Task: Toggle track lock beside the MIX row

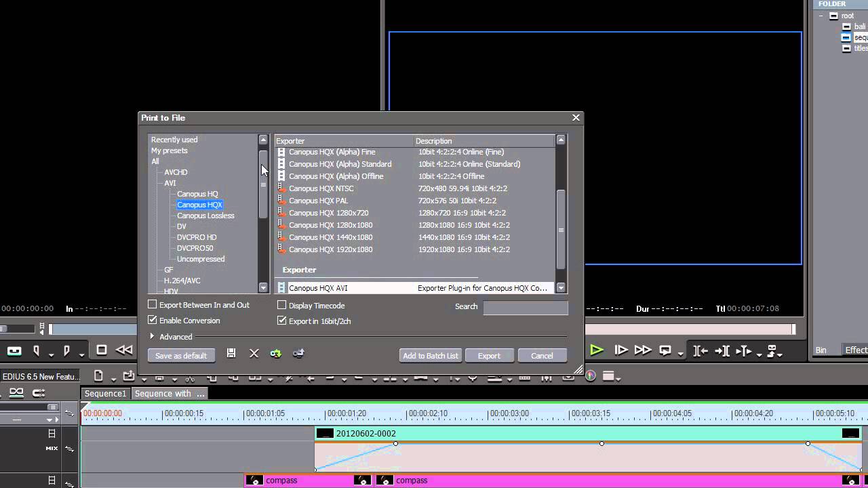Action: coord(69,448)
